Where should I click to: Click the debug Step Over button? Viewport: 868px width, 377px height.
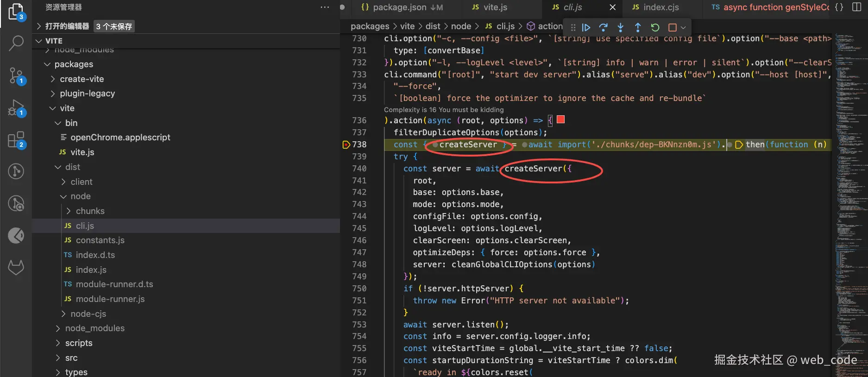(x=603, y=27)
